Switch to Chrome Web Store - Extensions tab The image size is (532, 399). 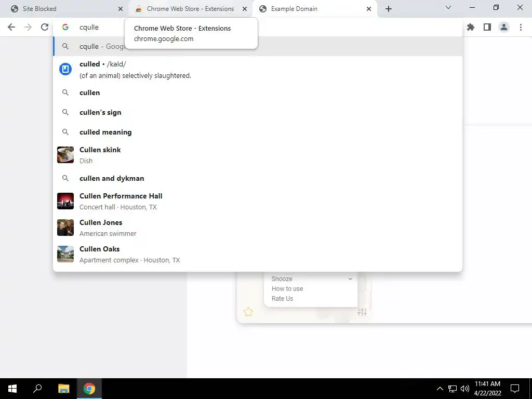(x=190, y=9)
